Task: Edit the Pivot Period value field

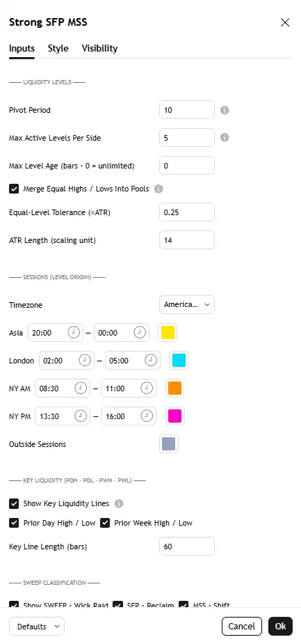Action: [x=187, y=110]
